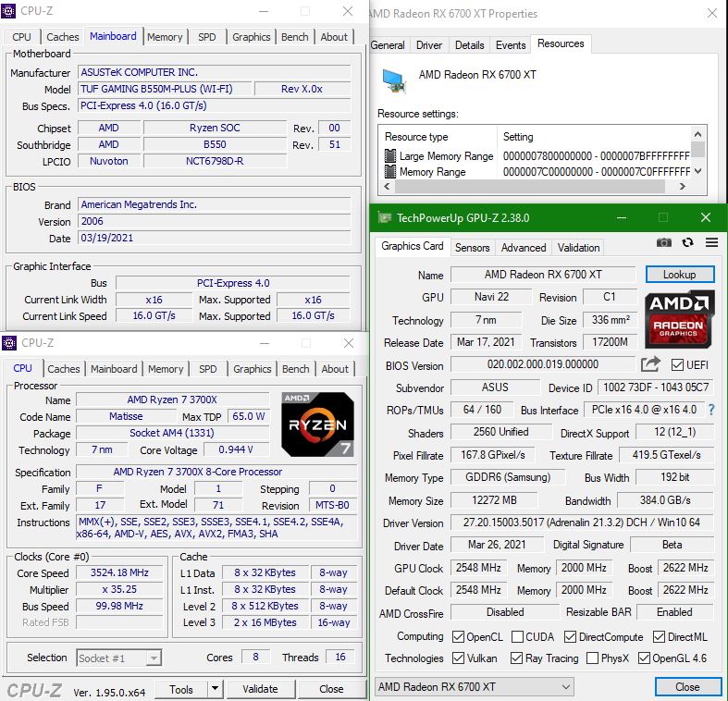
Task: Open the Validation tab in GPU-Z
Action: pos(578,248)
